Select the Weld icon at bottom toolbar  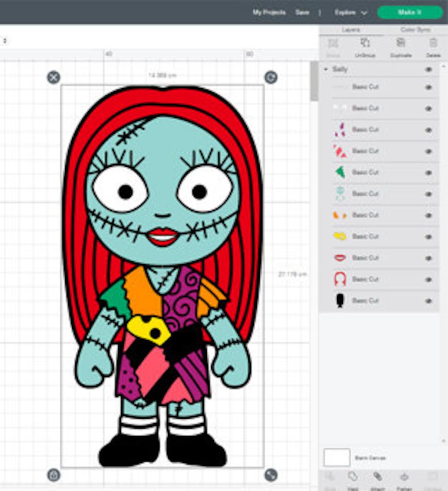click(x=352, y=478)
